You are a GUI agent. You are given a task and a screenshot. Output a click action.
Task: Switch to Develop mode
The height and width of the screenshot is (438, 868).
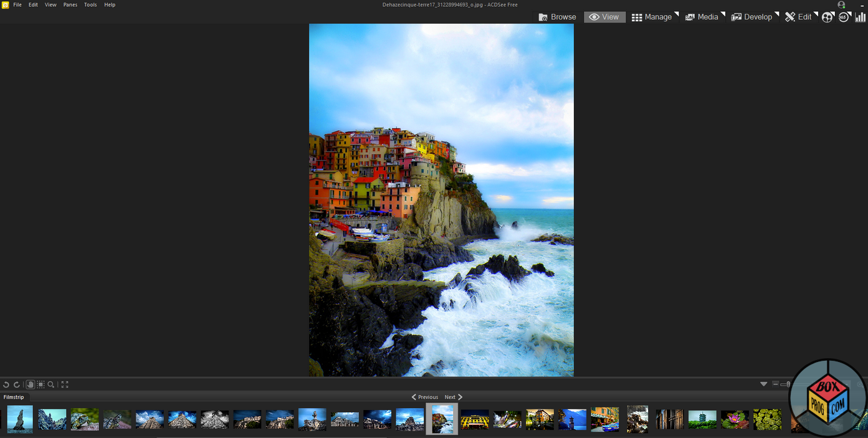tap(751, 17)
